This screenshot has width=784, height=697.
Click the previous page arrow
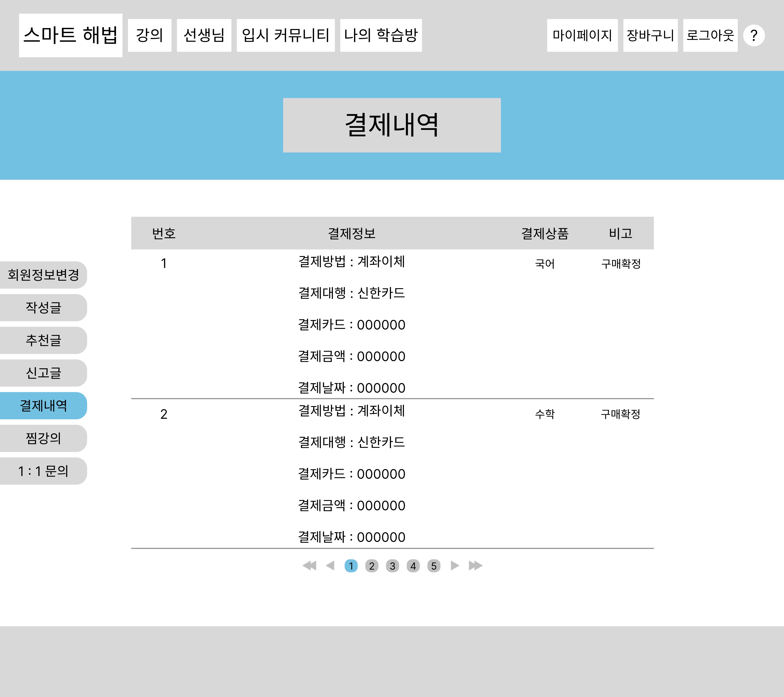[x=330, y=565]
